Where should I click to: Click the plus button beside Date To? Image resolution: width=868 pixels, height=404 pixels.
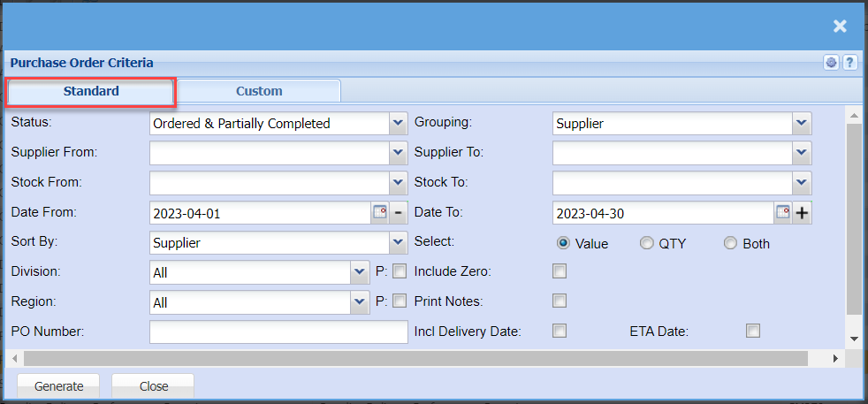click(802, 212)
